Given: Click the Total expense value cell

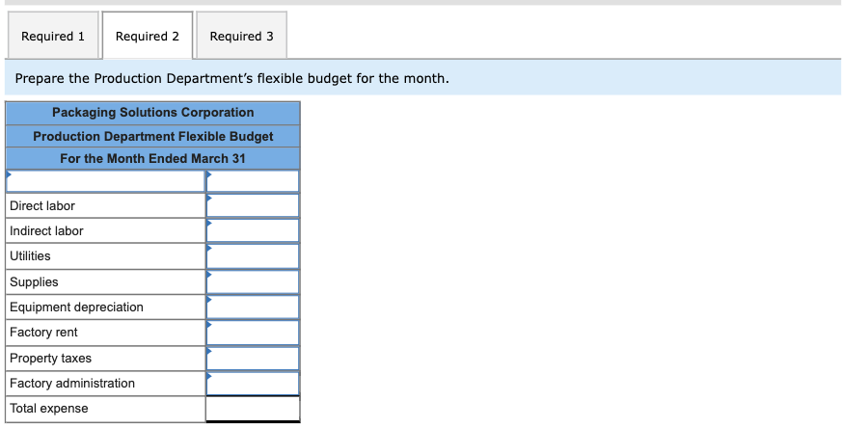Looking at the screenshot, I should 253,409.
